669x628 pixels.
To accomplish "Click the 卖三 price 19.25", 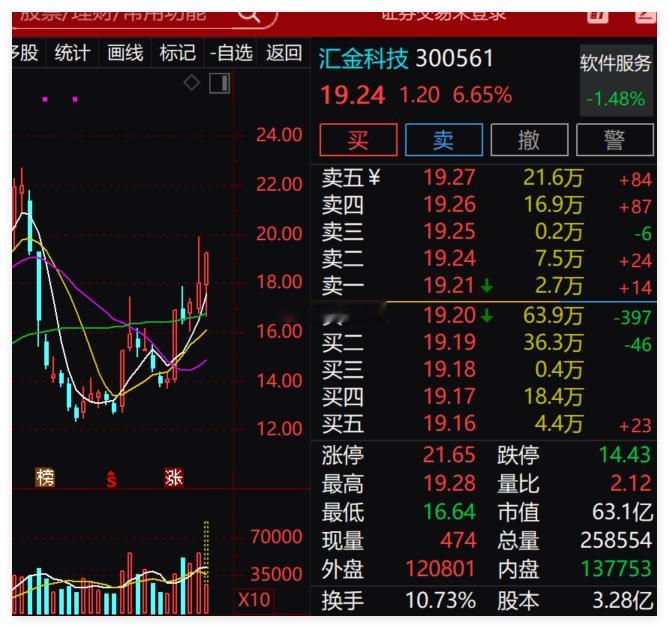I will 449,232.
